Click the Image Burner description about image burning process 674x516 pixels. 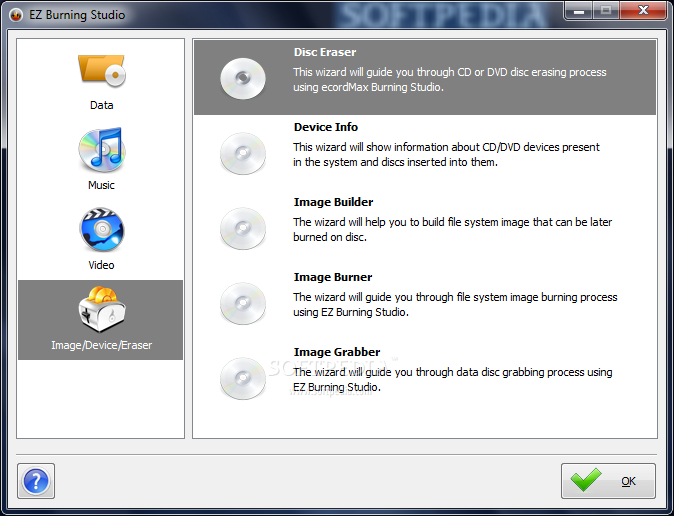(x=455, y=304)
